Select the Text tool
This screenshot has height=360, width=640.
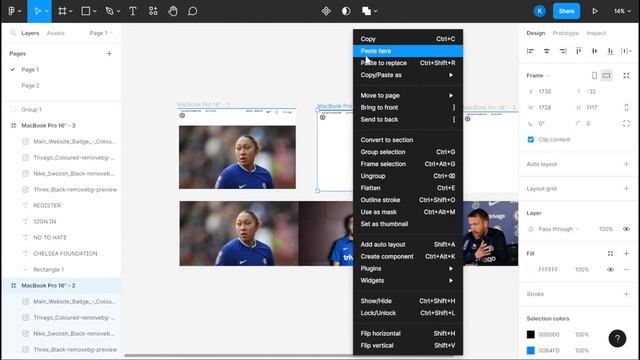[x=133, y=11]
